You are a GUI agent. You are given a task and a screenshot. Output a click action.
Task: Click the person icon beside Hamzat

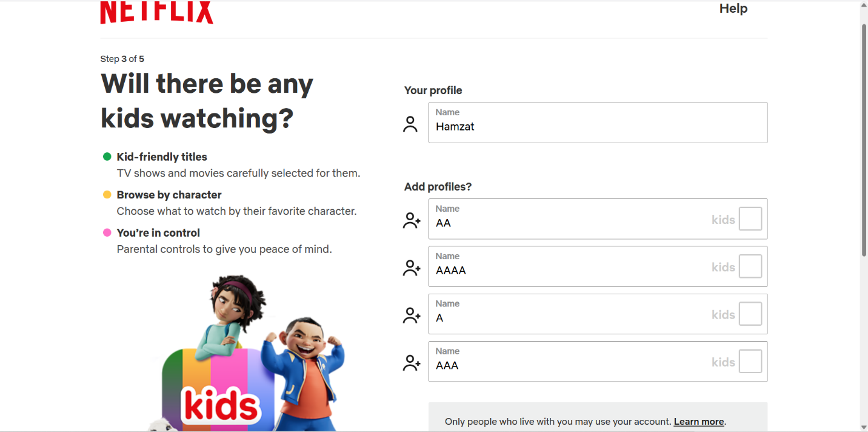click(x=410, y=124)
